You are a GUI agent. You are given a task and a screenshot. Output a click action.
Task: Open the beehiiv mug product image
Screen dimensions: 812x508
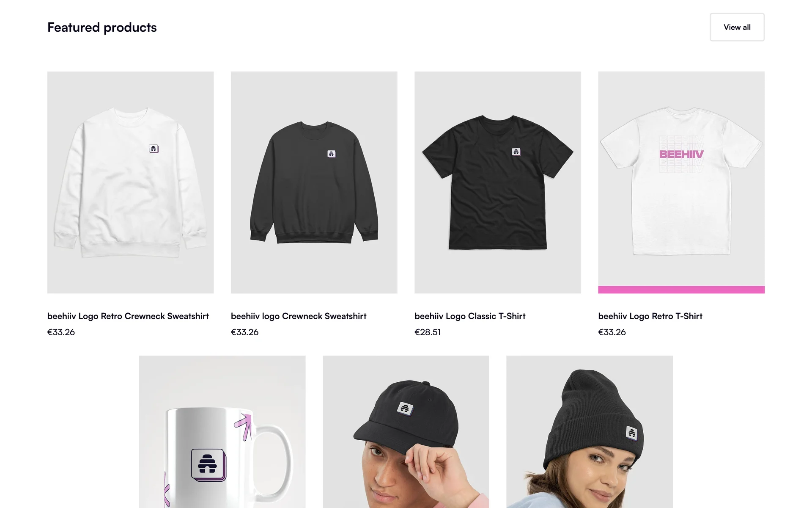222,432
